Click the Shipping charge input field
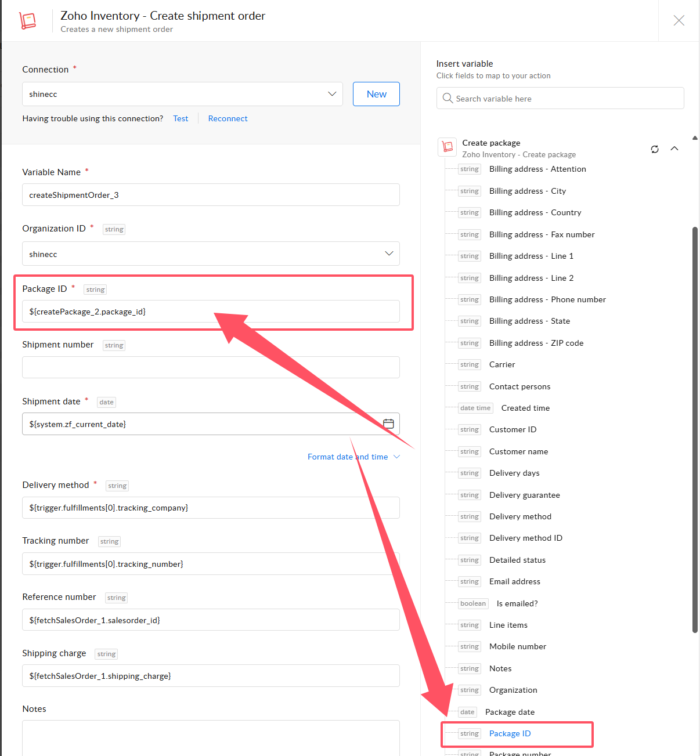 tap(211, 675)
